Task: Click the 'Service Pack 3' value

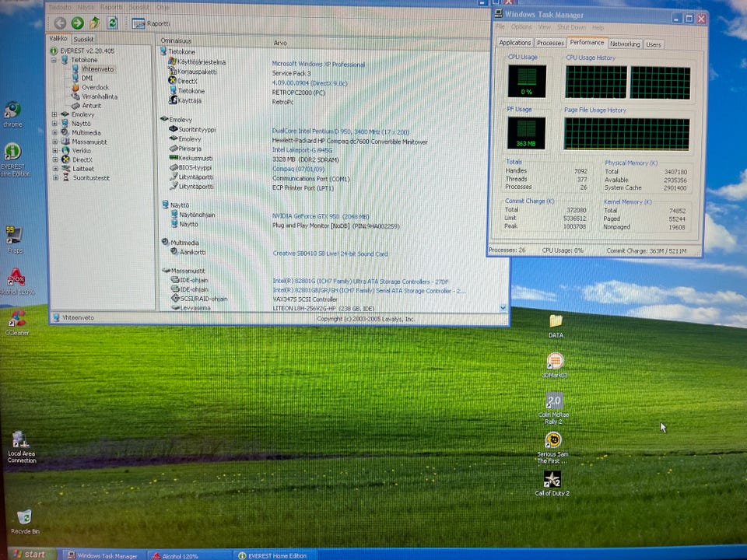Action: tap(291, 73)
